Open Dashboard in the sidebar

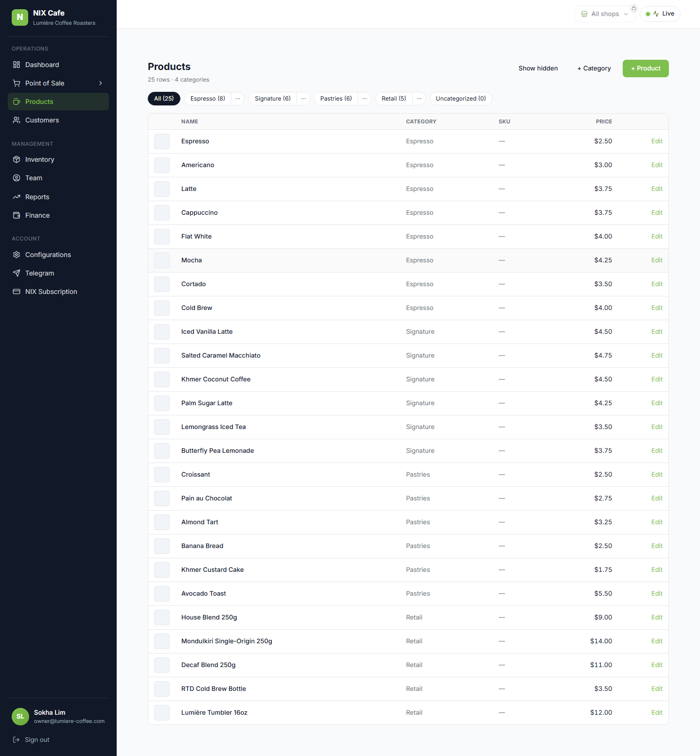(x=58, y=65)
